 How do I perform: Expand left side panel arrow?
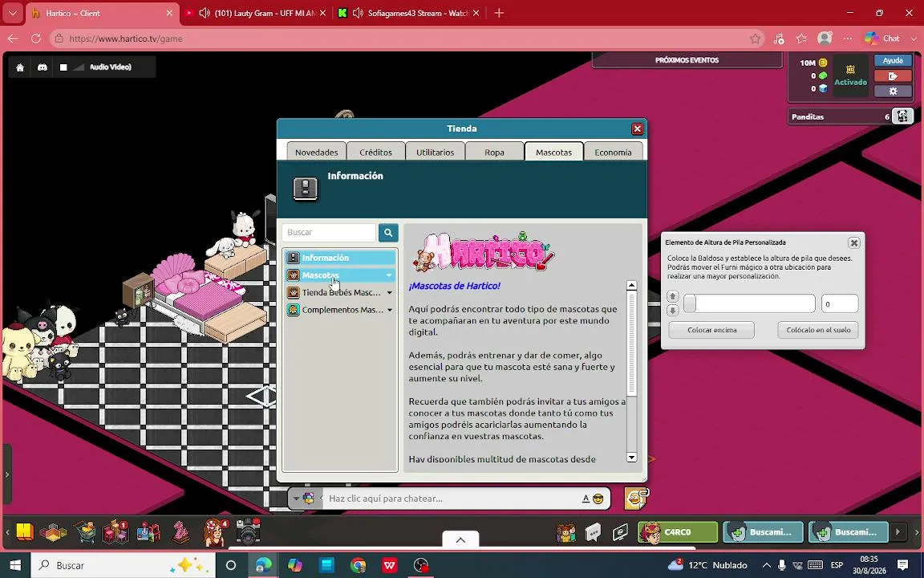[x=7, y=474]
